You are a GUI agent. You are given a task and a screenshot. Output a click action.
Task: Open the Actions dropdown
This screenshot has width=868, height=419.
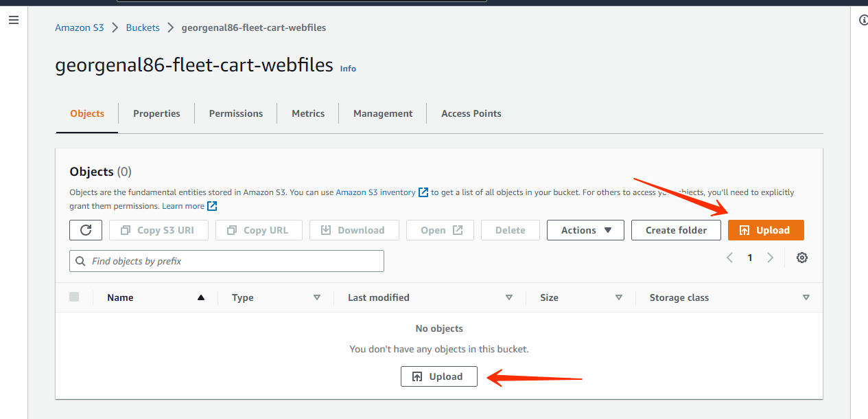coord(585,230)
